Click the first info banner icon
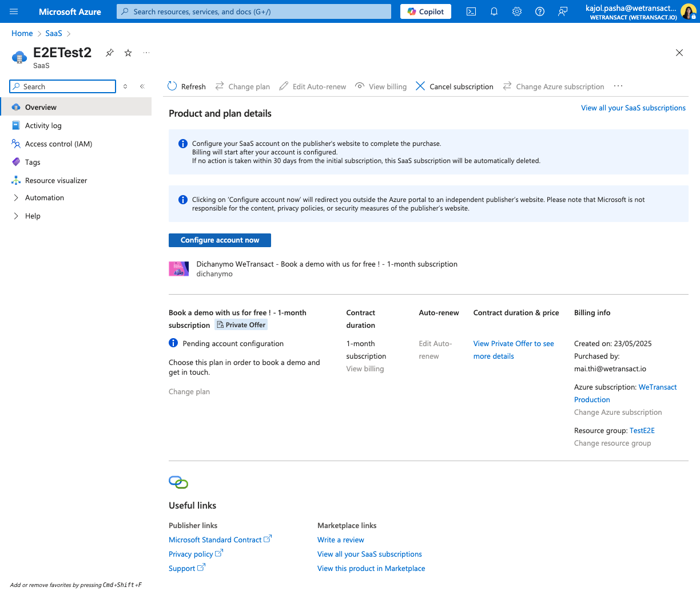The width and height of the screenshot is (700, 591). (182, 144)
